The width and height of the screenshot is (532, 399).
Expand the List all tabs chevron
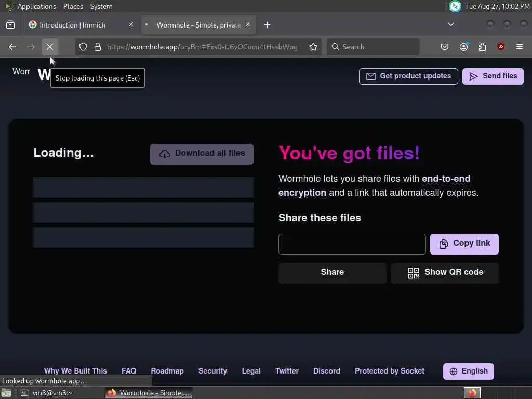(451, 24)
